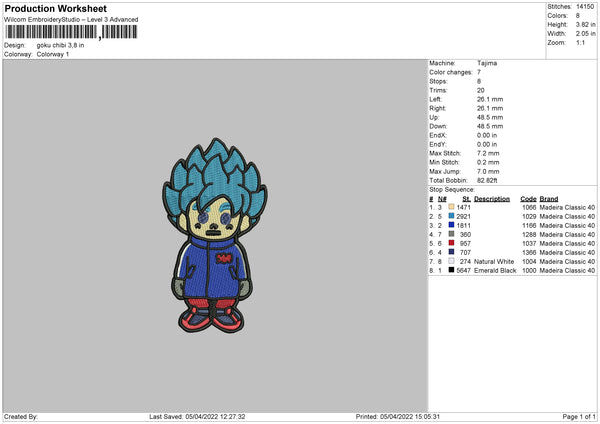Click the 'Stop Sequence:' heading
The height and width of the screenshot is (424, 600).
(452, 190)
